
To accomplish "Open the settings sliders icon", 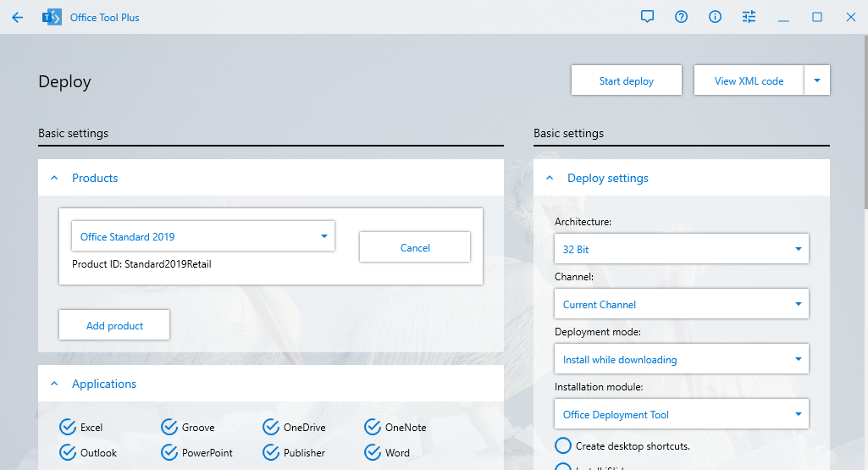I will point(749,17).
